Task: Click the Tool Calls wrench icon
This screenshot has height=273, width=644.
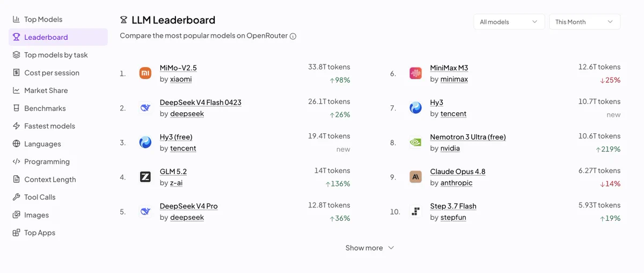Action: pyautogui.click(x=17, y=197)
